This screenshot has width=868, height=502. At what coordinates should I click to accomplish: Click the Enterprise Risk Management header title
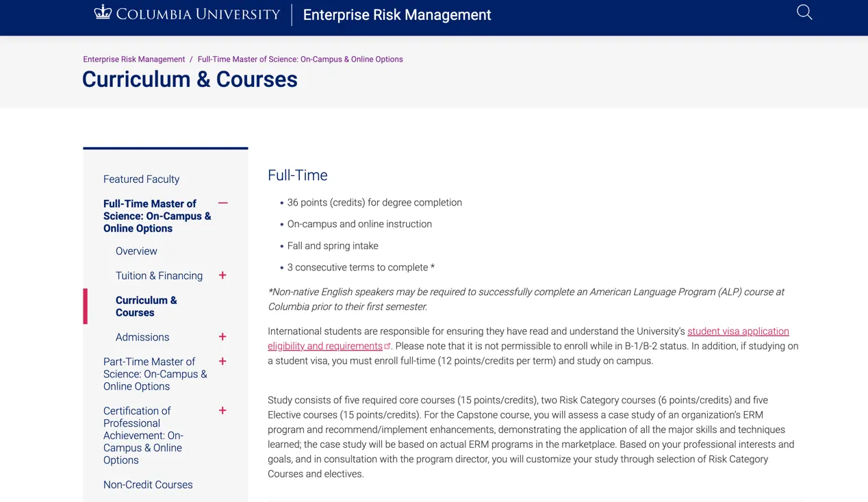coord(397,15)
